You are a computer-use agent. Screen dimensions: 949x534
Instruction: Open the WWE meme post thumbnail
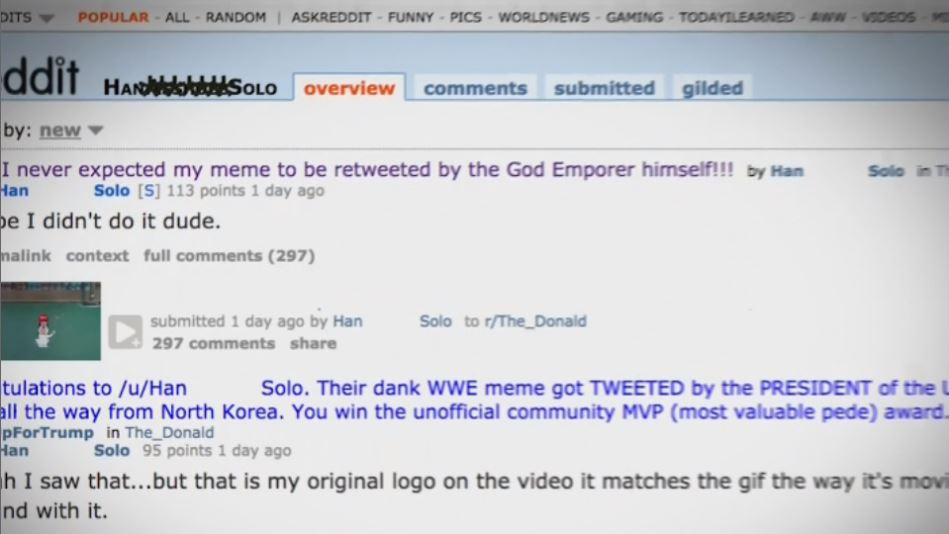point(50,321)
